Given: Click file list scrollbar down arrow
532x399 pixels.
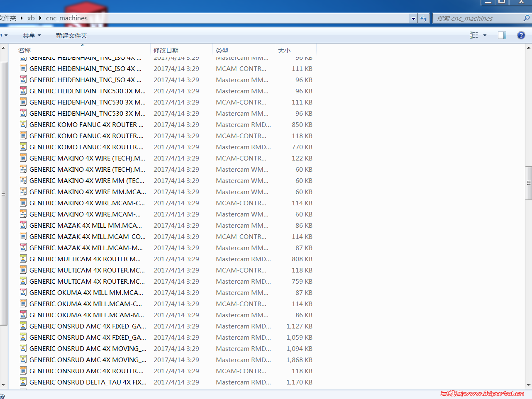Looking at the screenshot, I should point(528,385).
